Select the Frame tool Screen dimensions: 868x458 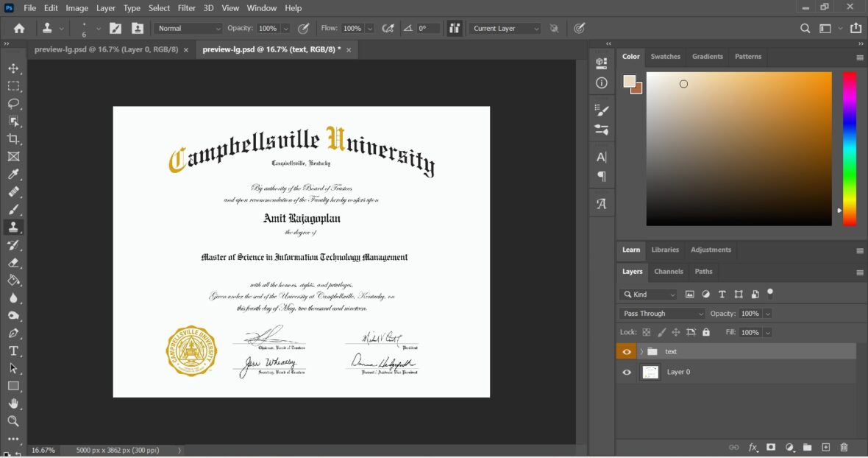(x=13, y=157)
